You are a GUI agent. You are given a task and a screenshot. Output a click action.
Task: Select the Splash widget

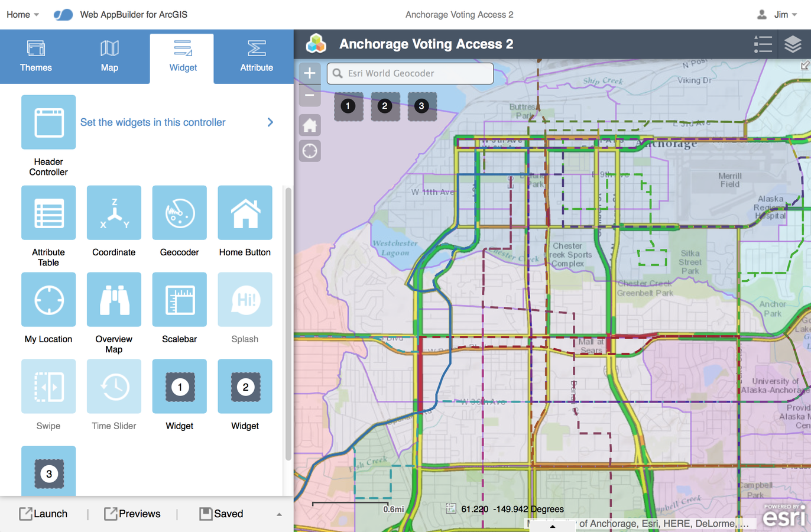(245, 300)
